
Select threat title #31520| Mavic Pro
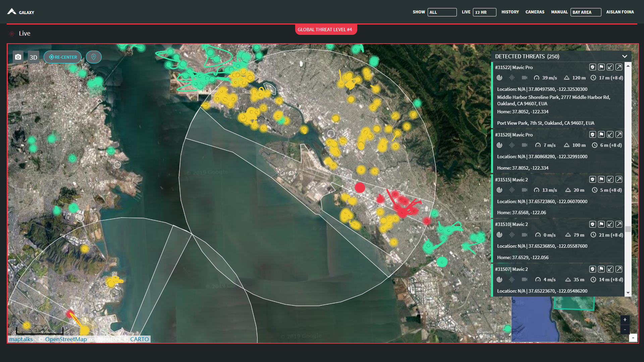514,135
